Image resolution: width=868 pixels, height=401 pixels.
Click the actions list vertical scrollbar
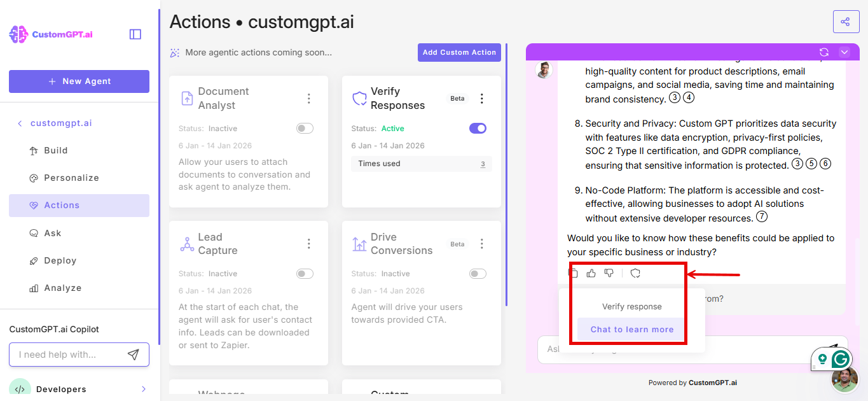pos(506,175)
